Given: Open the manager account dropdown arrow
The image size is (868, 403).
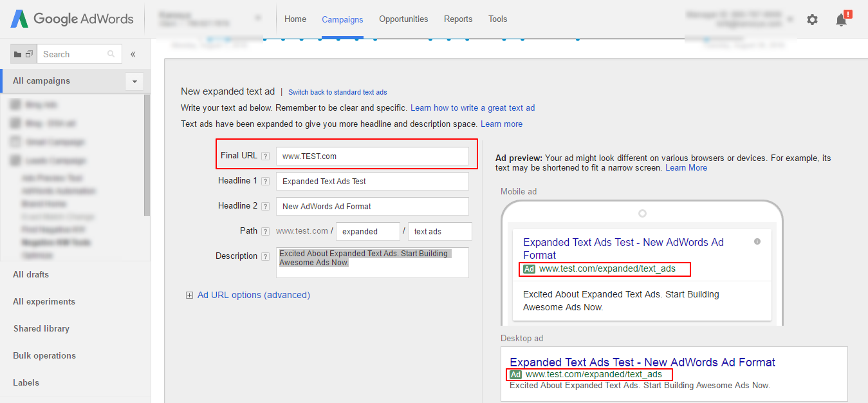Looking at the screenshot, I should coord(790,19).
